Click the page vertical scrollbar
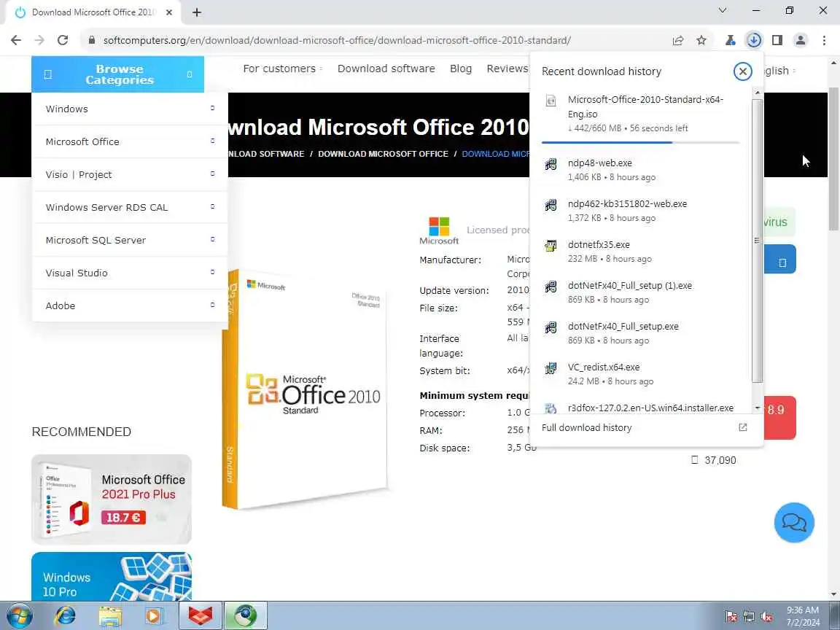The width and height of the screenshot is (840, 630). pos(834,158)
